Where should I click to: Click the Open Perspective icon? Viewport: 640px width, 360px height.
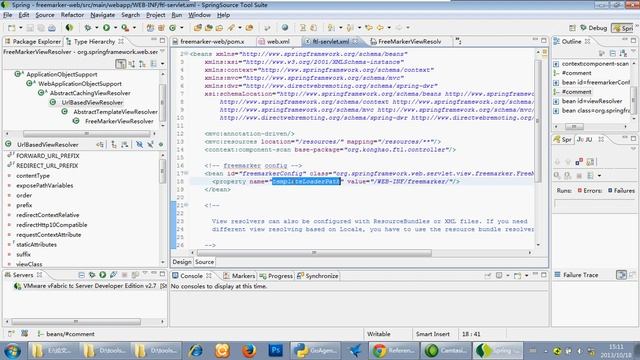572,28
